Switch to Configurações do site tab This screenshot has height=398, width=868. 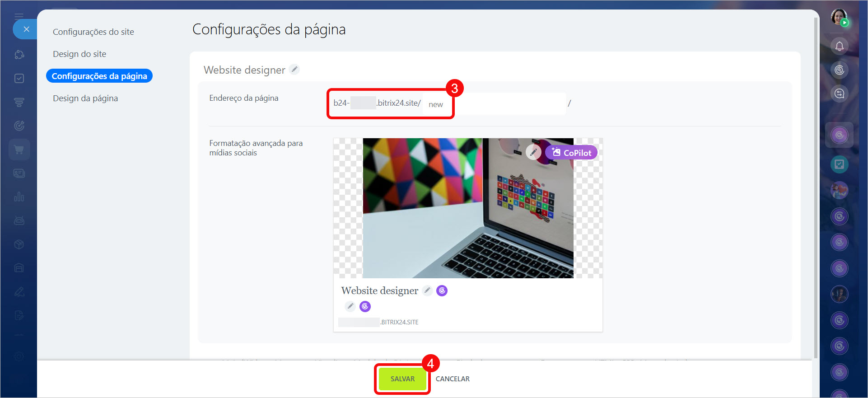coord(93,32)
